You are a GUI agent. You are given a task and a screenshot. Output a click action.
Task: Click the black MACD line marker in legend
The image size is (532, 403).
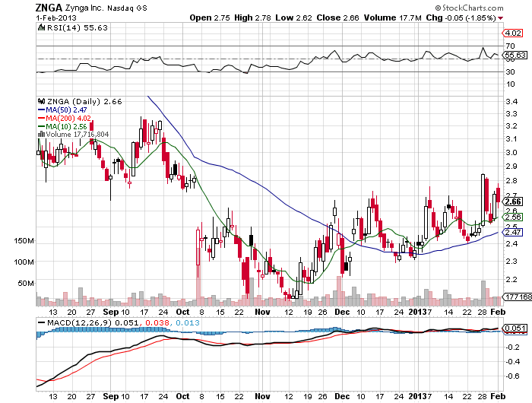click(41, 323)
